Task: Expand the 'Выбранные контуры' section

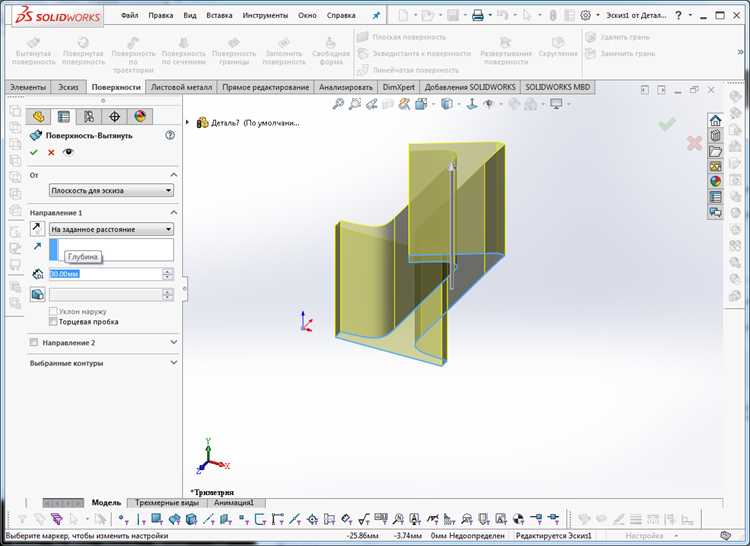Action: pos(174,363)
